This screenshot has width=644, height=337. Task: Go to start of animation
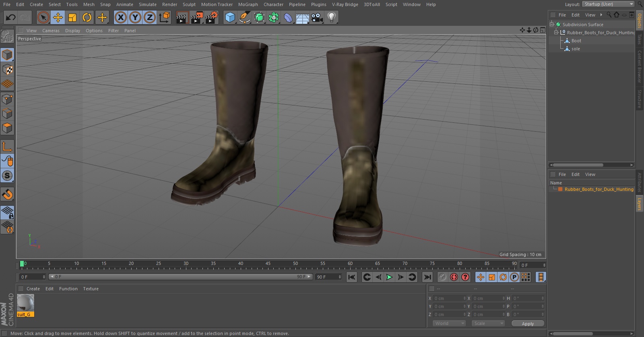click(352, 277)
